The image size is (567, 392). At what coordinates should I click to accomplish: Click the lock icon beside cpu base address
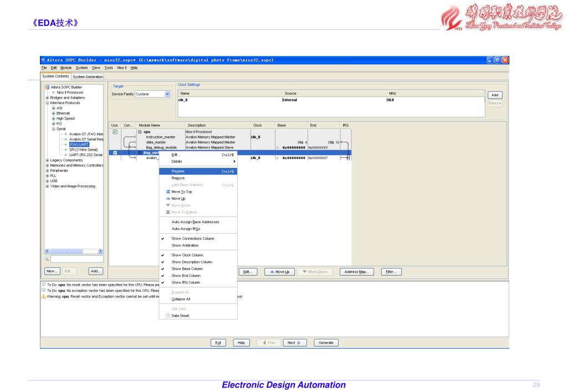pyautogui.click(x=278, y=148)
